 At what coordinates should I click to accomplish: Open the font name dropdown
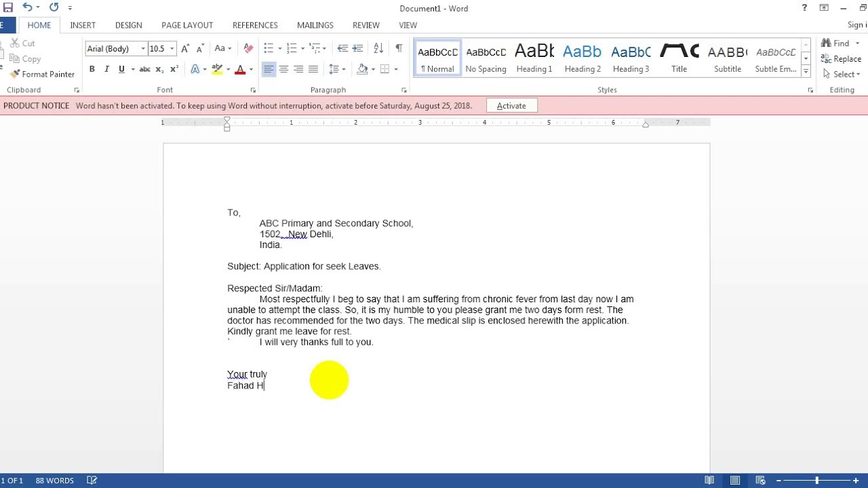[x=142, y=49]
